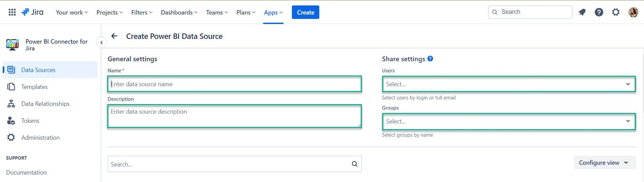Click the Share settings help icon

430,59
